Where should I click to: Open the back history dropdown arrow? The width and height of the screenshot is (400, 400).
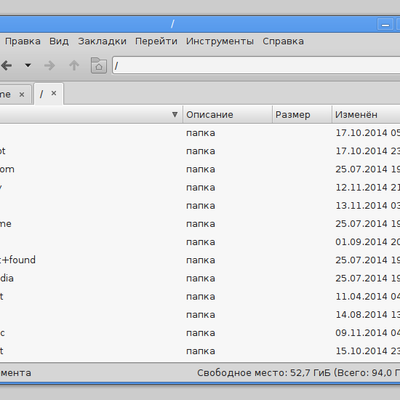point(28,65)
